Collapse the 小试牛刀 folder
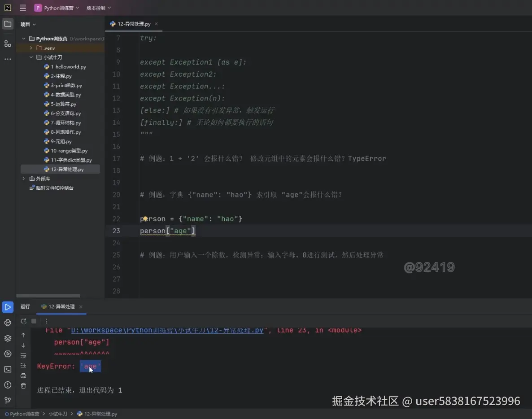Image resolution: width=532 pixels, height=419 pixels. (31, 57)
